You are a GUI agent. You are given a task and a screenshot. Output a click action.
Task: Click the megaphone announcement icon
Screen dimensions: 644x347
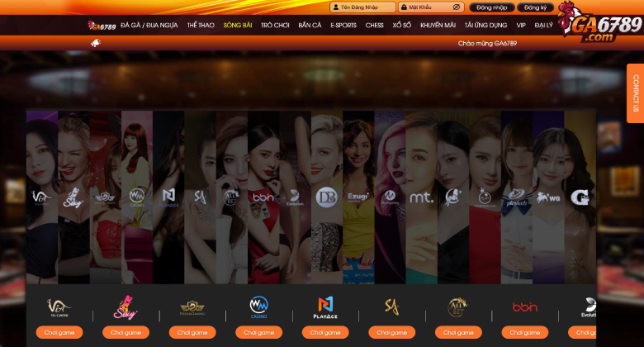click(96, 43)
